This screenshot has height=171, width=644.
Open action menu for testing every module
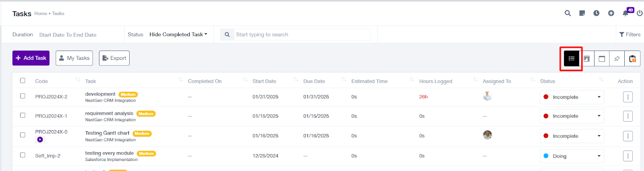coord(628,156)
